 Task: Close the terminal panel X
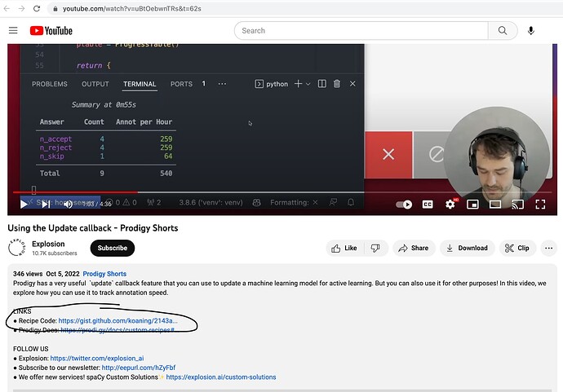tap(352, 84)
